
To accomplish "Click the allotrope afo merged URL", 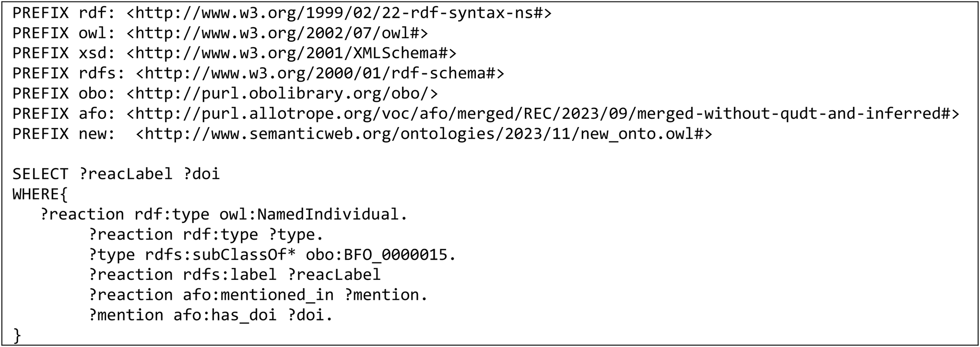I will pyautogui.click(x=543, y=114).
